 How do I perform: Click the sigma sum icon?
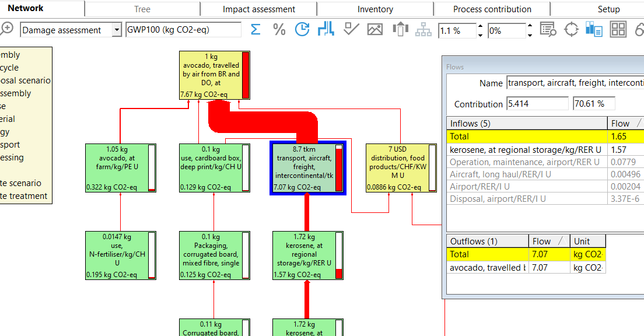[256, 30]
